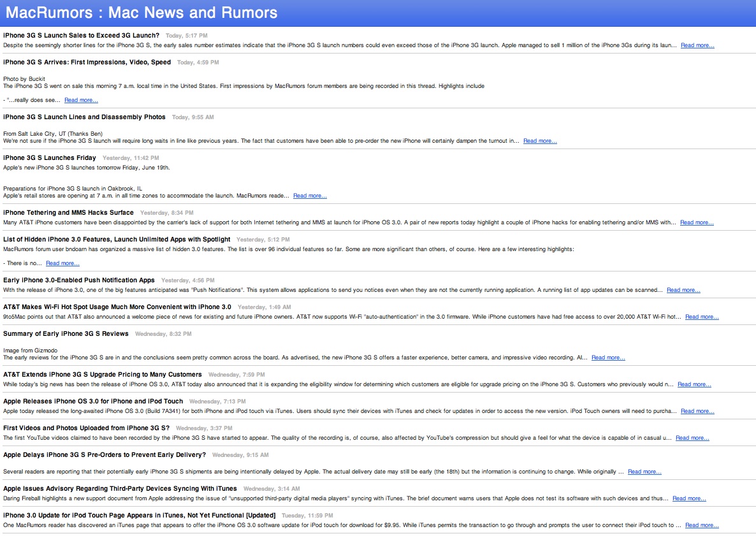756x536 pixels.
Task: Select headline Apple Delays iPhone 3G S Pre-Orders
Action: click(105, 455)
